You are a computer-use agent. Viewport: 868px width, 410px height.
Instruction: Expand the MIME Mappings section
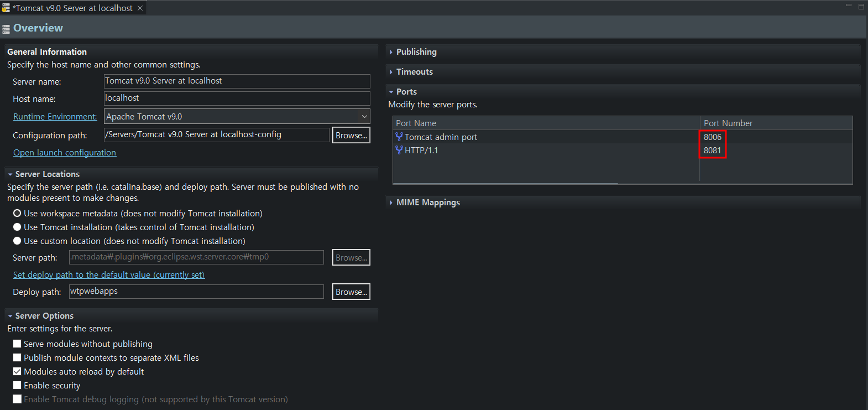coord(391,203)
